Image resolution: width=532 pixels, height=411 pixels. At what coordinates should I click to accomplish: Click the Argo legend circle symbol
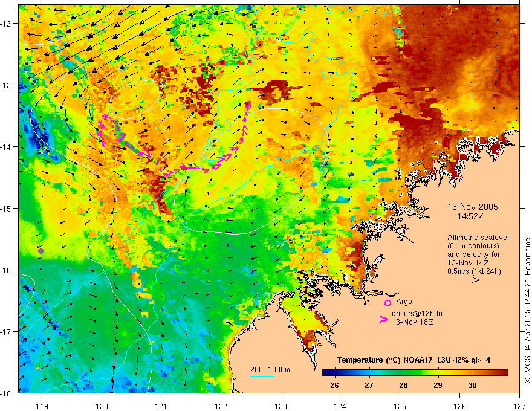pos(388,303)
